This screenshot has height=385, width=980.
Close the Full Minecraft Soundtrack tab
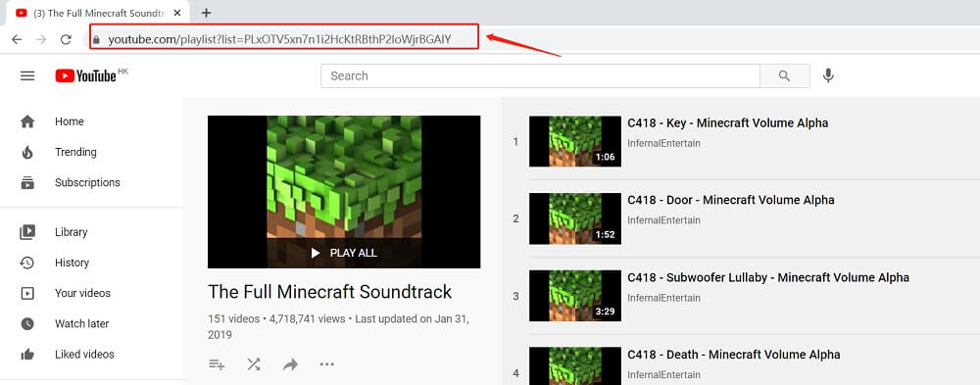point(178,13)
